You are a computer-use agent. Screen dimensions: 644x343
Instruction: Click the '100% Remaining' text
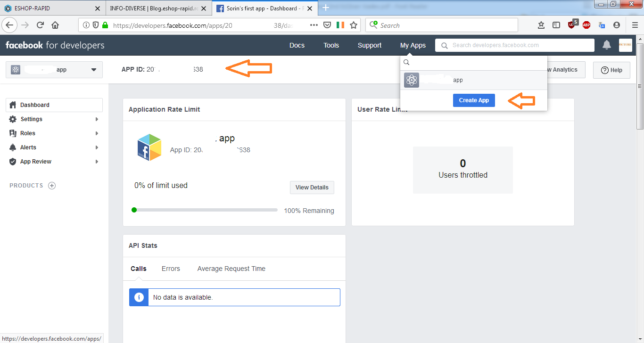309,211
